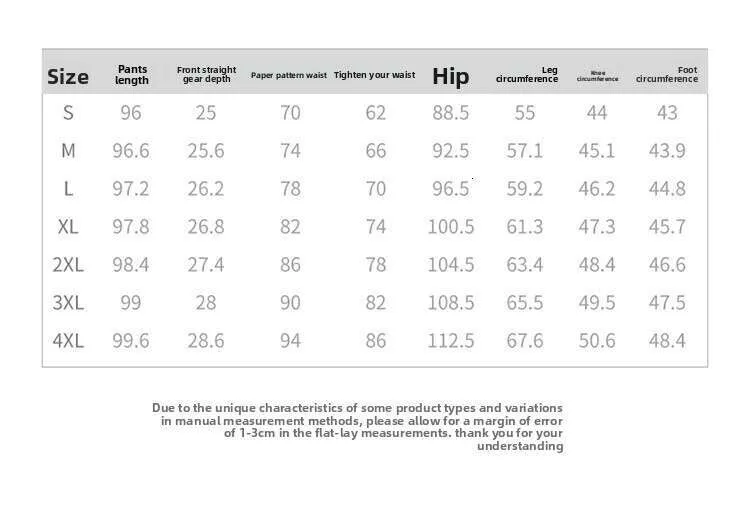This screenshot has height=511, width=750.
Task: Click the Hip column header
Action: [x=450, y=76]
